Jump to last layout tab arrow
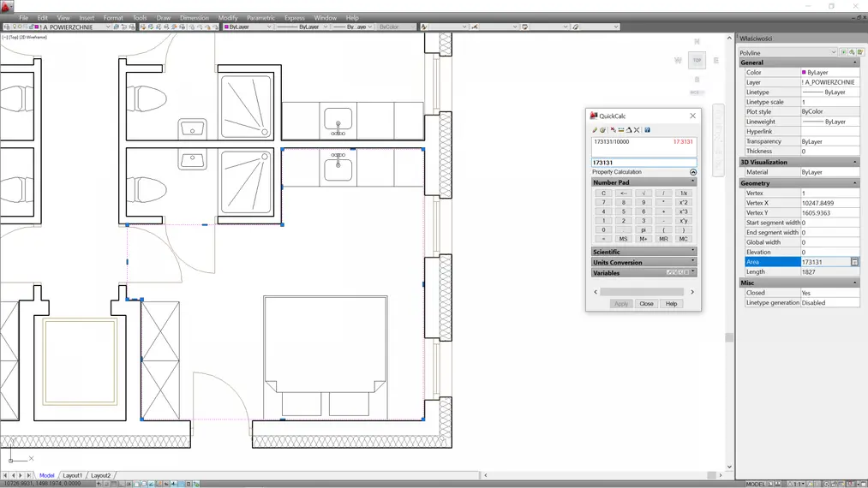This screenshot has width=868, height=488. coord(29,475)
